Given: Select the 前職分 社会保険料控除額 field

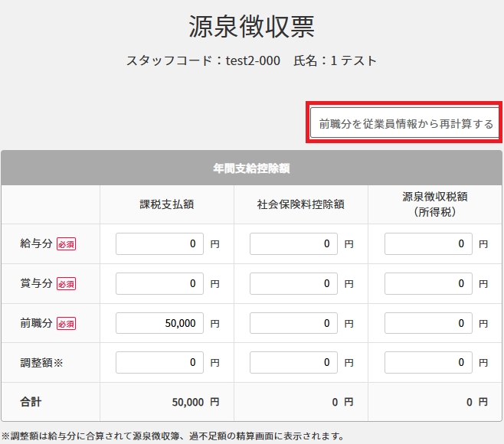Looking at the screenshot, I should point(293,323).
